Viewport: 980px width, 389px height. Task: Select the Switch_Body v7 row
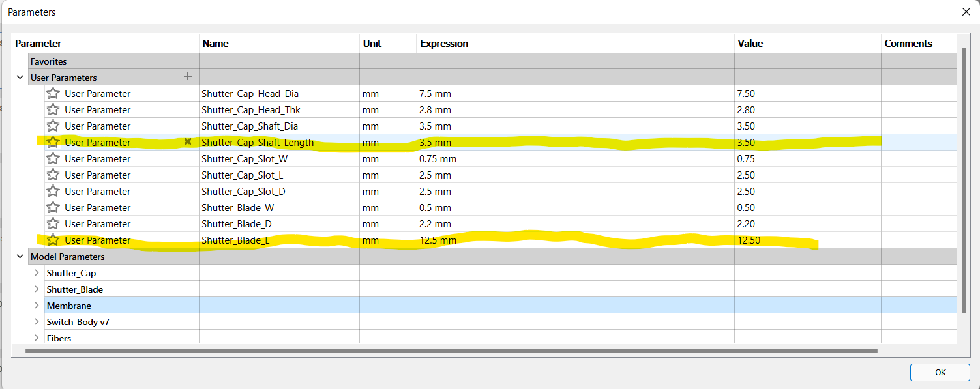point(500,322)
